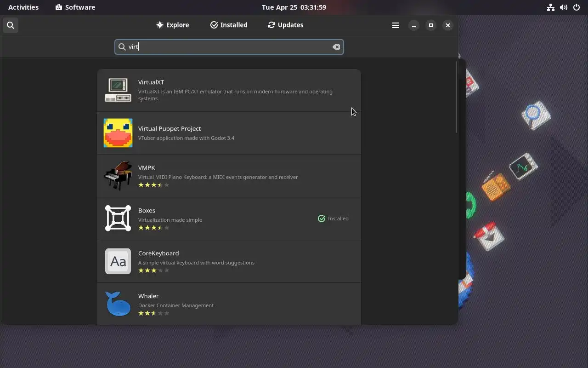The height and width of the screenshot is (368, 588).
Task: Switch to the Explore tab
Action: pos(173,25)
